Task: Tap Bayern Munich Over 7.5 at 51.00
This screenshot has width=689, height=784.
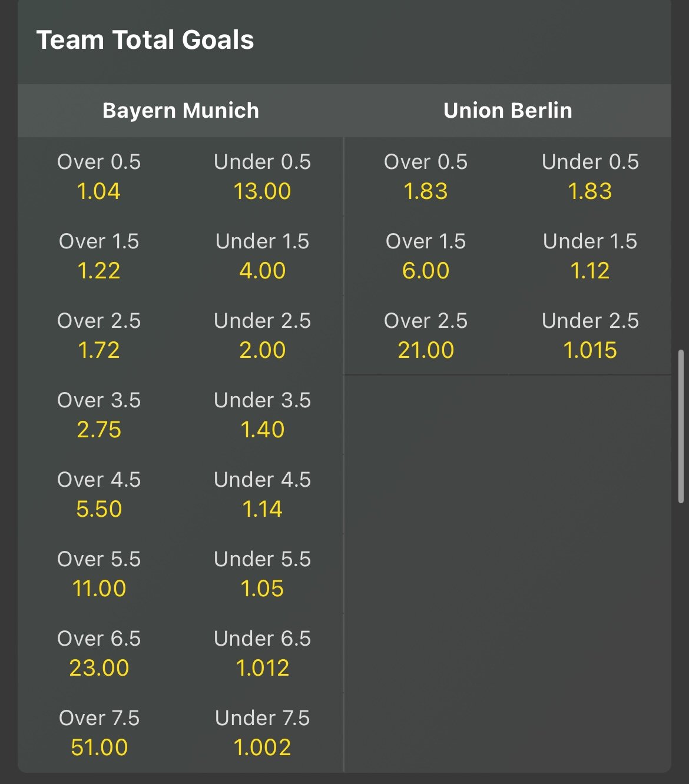Action: pos(99,733)
